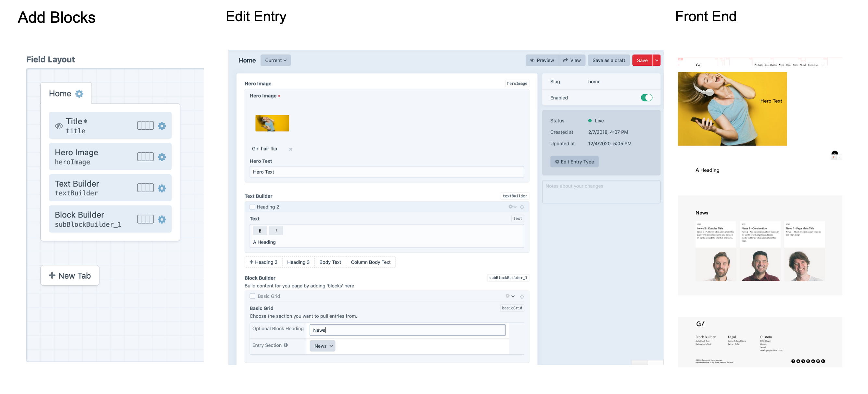Open the News Entry Section dropdown
Screen dimensions: 868x394
click(x=322, y=346)
